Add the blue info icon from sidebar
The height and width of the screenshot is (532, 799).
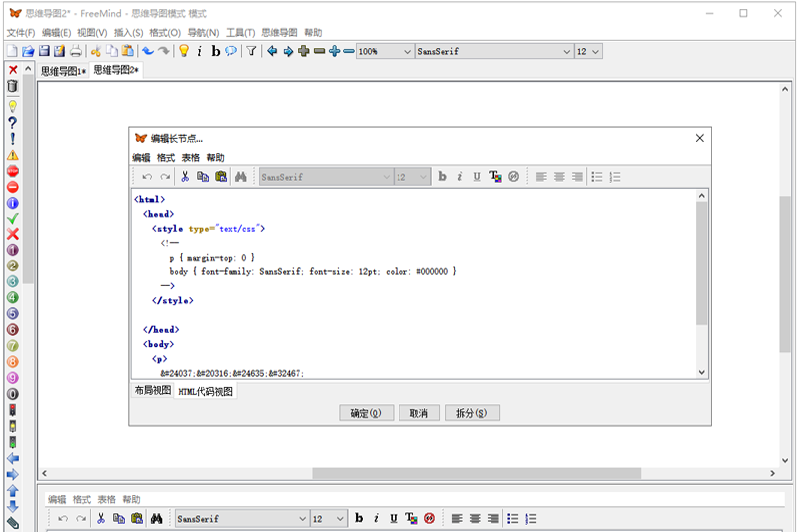13,204
